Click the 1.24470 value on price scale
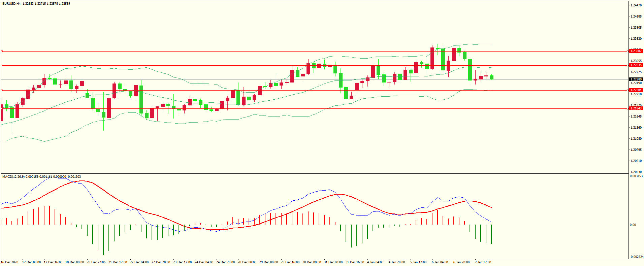 tap(636, 5)
